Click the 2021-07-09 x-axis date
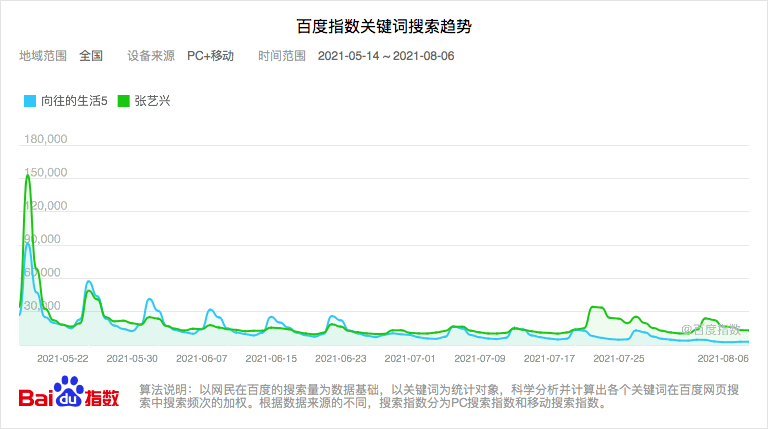The height and width of the screenshot is (429, 768). click(480, 358)
